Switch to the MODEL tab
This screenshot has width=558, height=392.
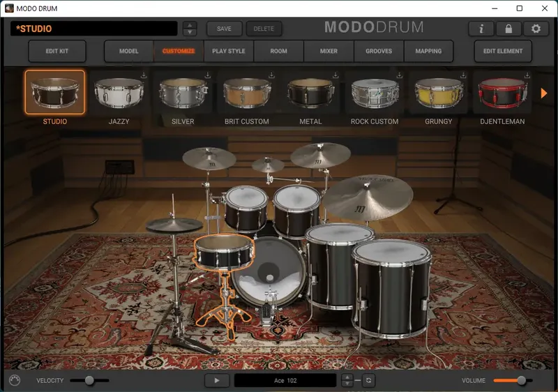point(129,51)
